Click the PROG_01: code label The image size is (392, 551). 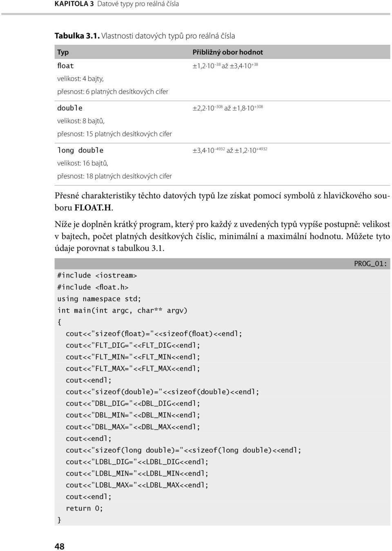click(371, 264)
